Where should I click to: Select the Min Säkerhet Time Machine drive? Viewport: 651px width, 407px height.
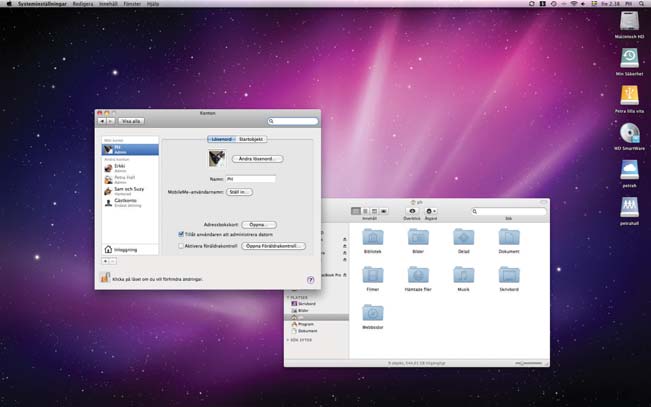tap(629, 58)
